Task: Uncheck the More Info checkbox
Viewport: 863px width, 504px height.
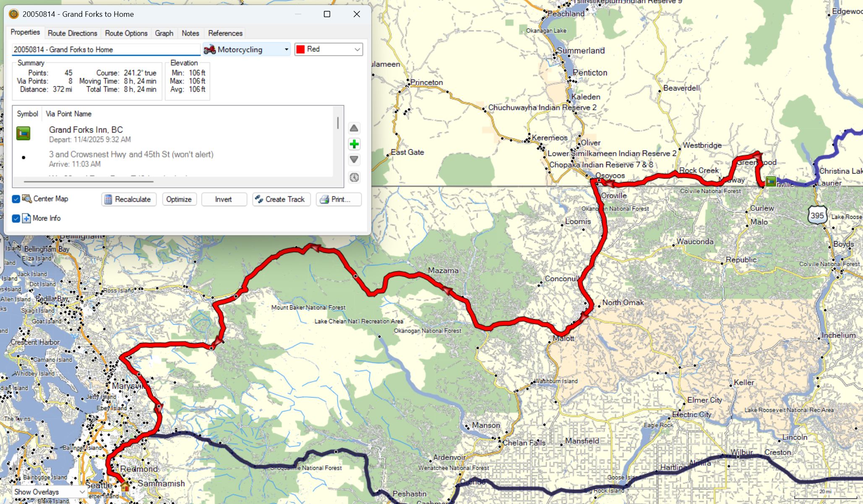Action: (16, 218)
